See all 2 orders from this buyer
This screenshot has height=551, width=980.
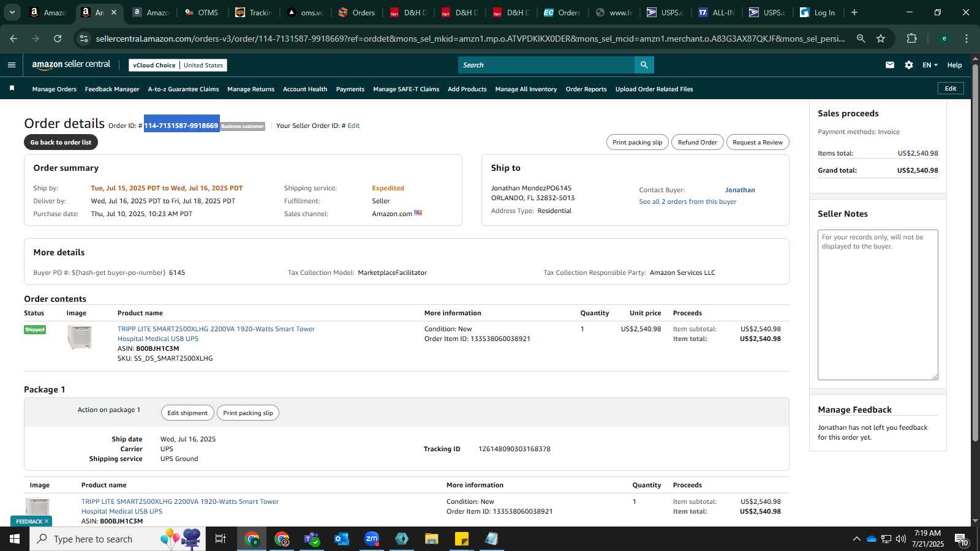[x=688, y=201]
